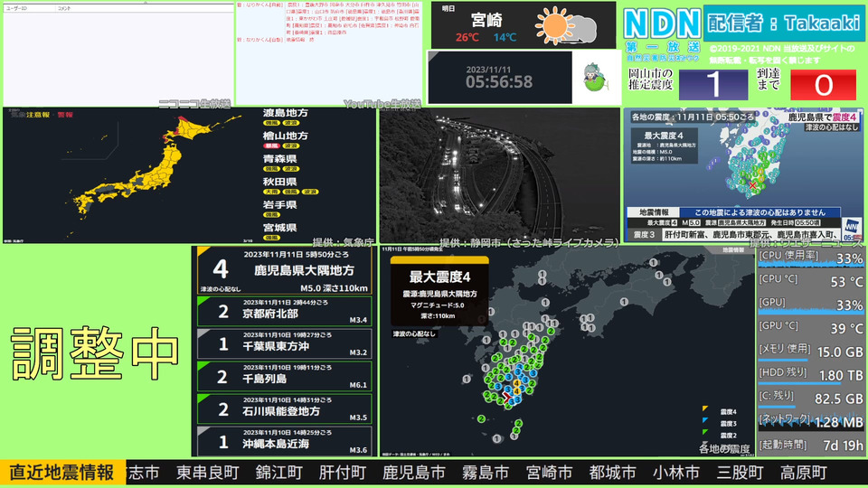Image resolution: width=868 pixels, height=488 pixels.
Task: Click 錦江町 in the bottom ticker
Action: coord(279,473)
